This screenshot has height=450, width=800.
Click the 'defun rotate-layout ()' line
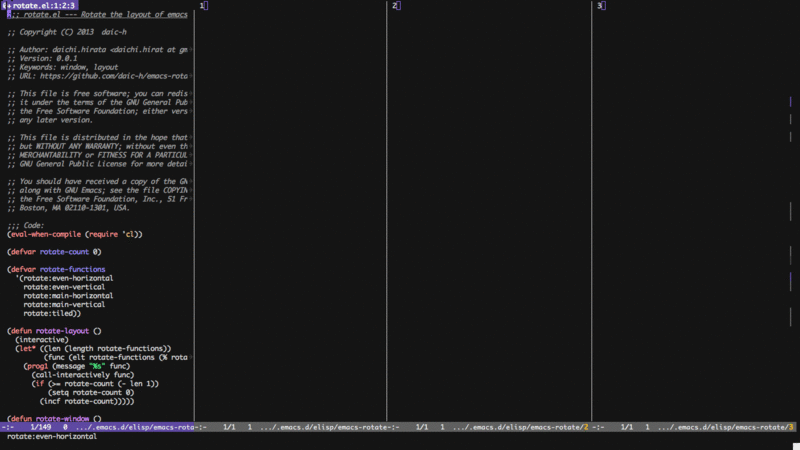(x=54, y=331)
